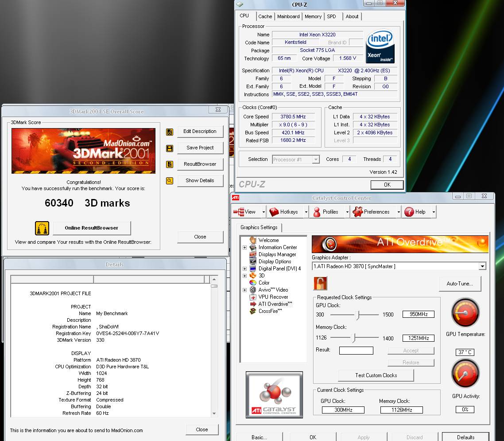Switch to the SPD tab

click(x=331, y=16)
